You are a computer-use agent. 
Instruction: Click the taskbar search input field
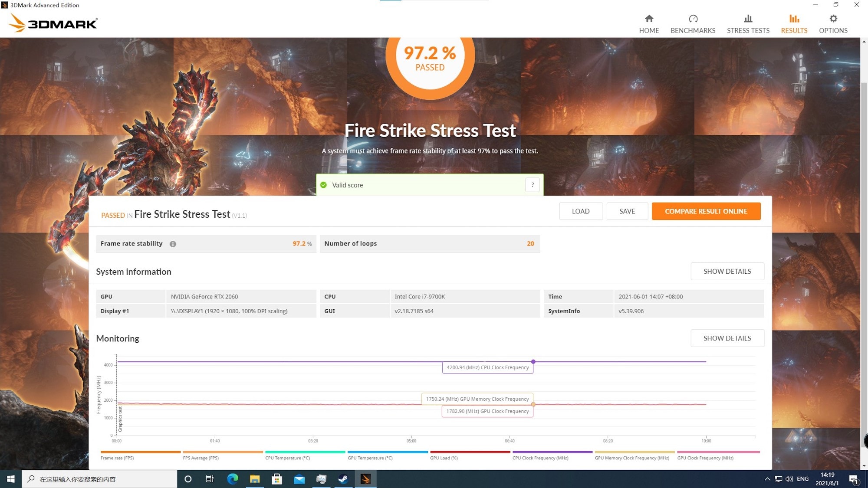coord(99,479)
